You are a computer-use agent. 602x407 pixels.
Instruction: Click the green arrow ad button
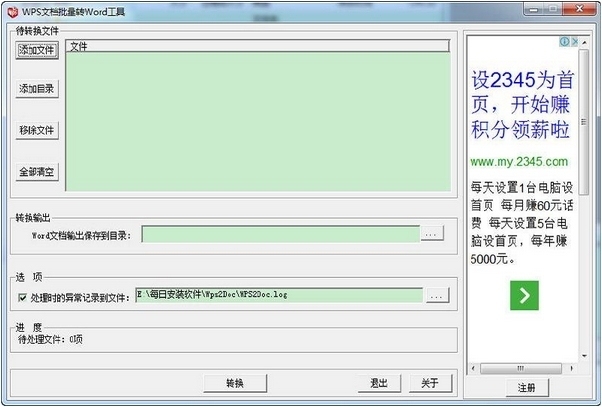point(524,295)
